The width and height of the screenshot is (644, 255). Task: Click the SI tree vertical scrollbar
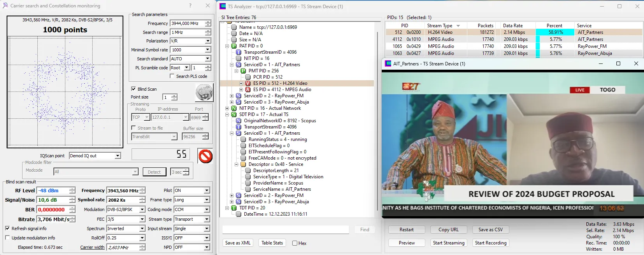point(377,117)
